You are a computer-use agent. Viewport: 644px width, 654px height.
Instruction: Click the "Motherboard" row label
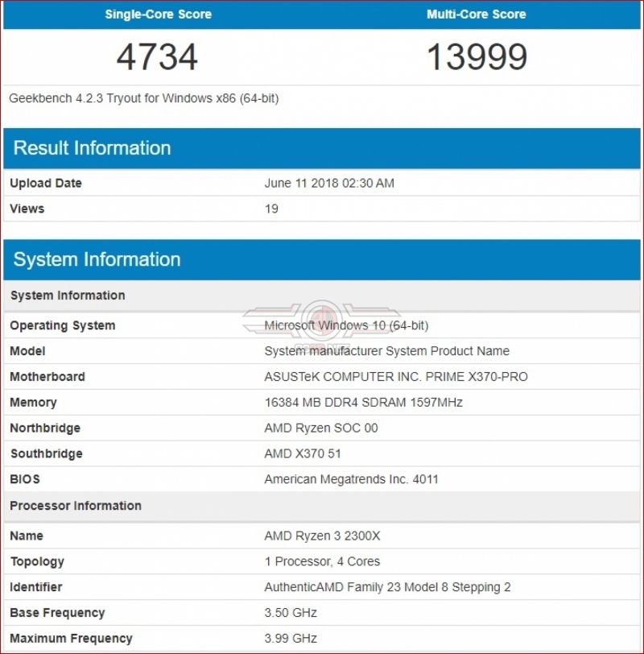[47, 377]
